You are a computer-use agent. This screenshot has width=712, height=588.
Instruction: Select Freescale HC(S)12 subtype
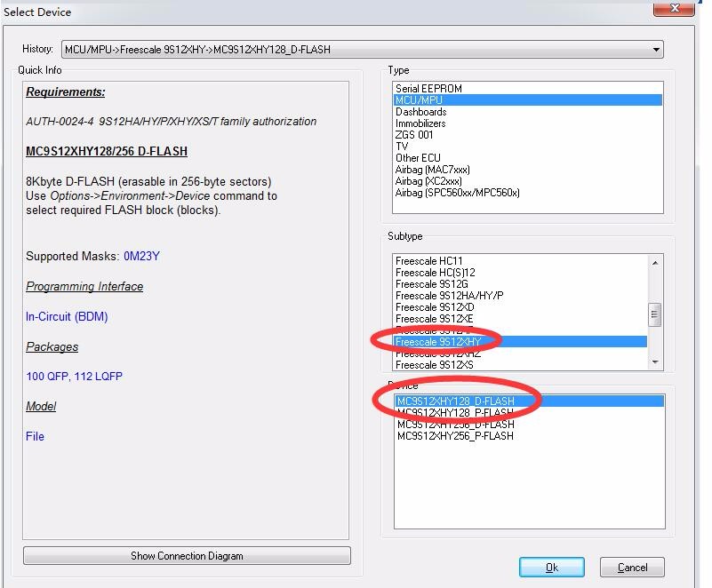520,273
